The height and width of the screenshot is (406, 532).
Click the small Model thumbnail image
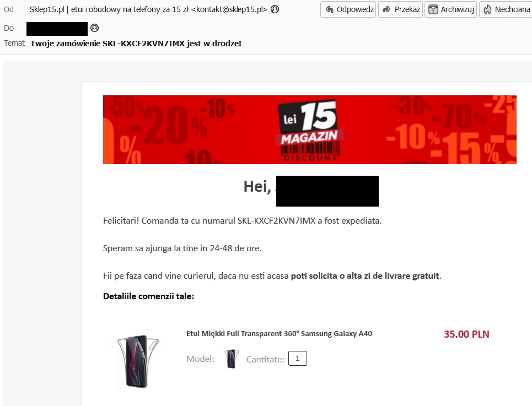pyautogui.click(x=232, y=359)
